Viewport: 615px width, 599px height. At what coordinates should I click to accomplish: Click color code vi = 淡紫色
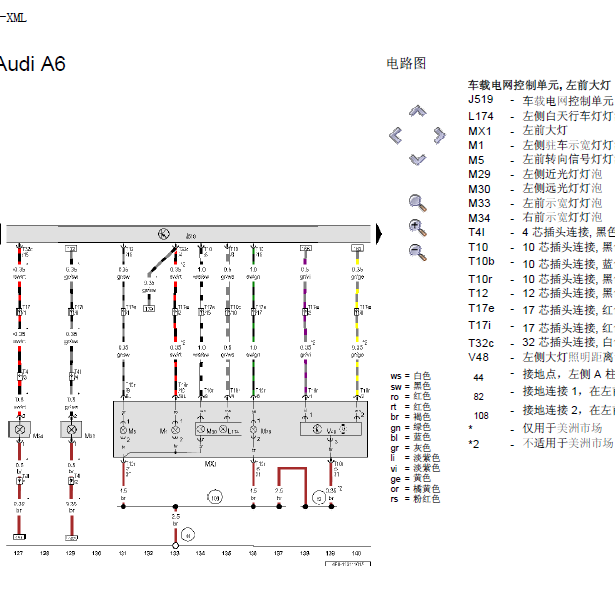(415, 468)
